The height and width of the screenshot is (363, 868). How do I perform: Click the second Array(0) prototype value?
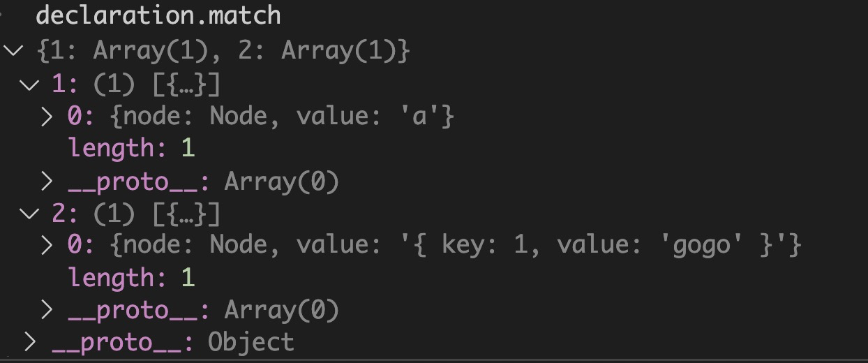click(x=281, y=310)
